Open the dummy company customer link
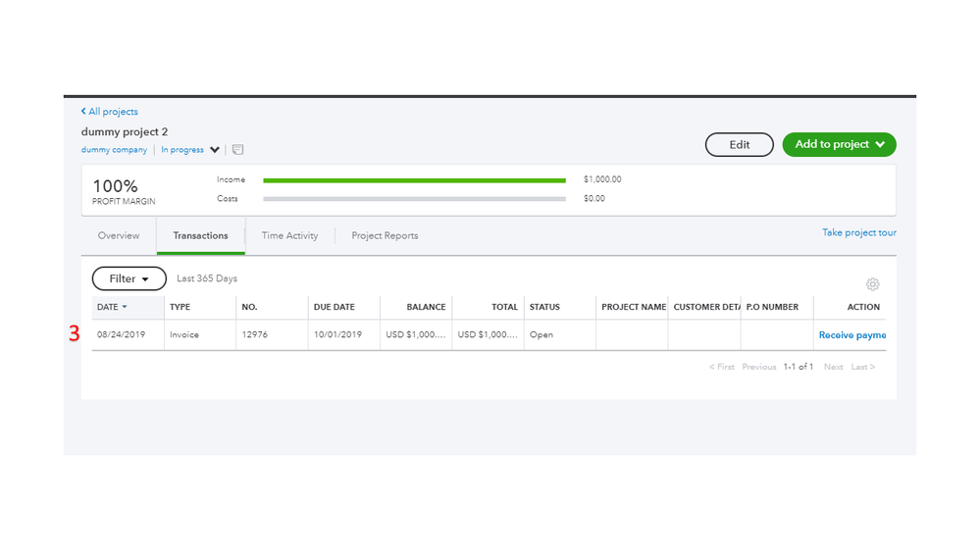 (x=114, y=150)
